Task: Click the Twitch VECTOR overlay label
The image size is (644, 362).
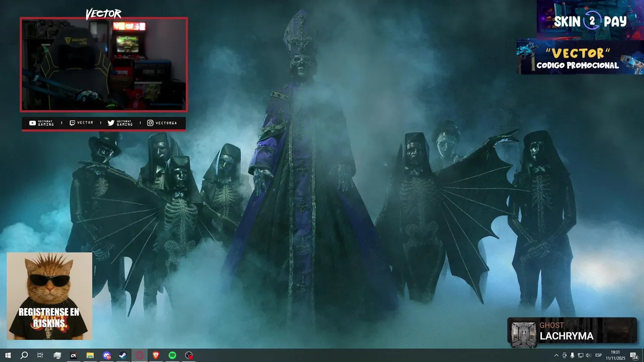Action: coord(82,123)
